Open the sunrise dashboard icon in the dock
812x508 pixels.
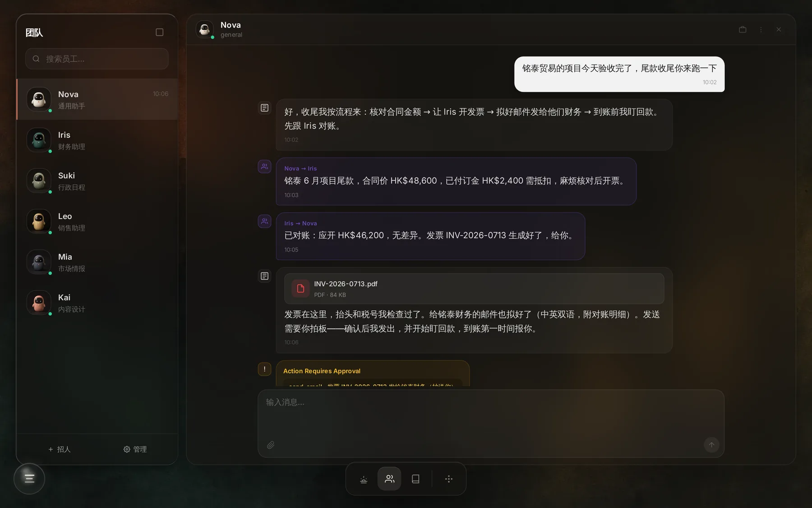point(364,479)
